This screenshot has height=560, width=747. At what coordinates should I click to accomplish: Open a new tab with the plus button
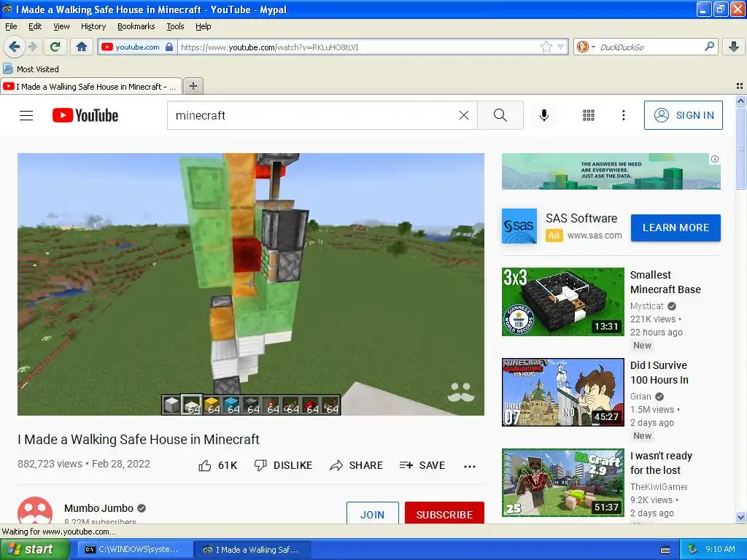tap(193, 86)
